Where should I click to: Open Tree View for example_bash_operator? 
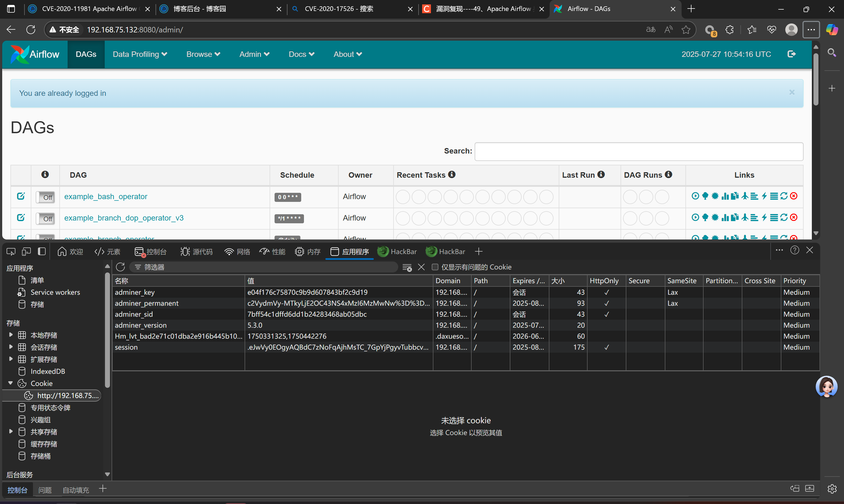pyautogui.click(x=705, y=196)
